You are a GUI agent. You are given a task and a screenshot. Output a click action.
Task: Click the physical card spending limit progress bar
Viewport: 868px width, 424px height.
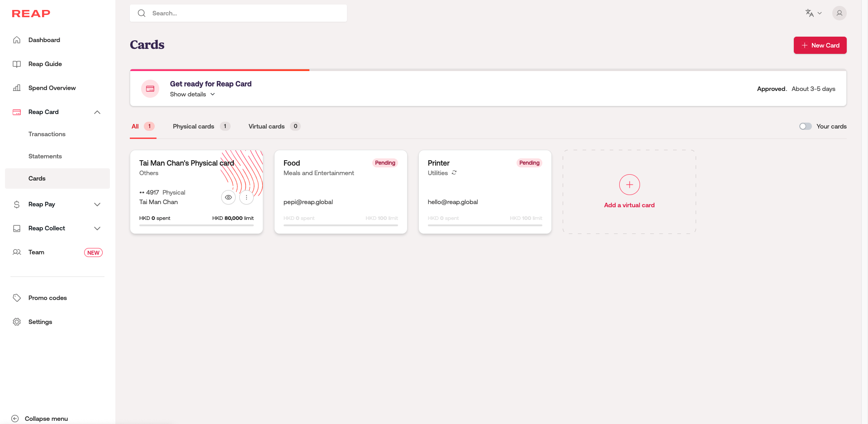point(196,225)
